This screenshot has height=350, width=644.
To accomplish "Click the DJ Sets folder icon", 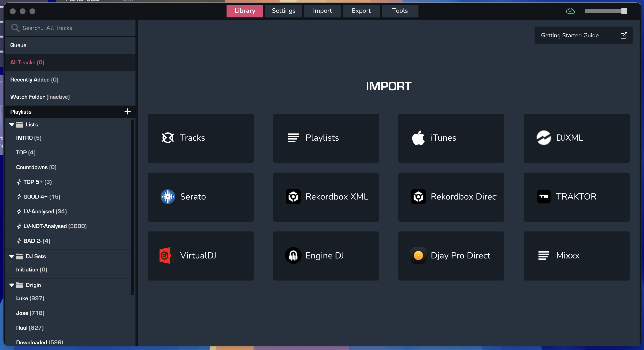I will pos(19,256).
